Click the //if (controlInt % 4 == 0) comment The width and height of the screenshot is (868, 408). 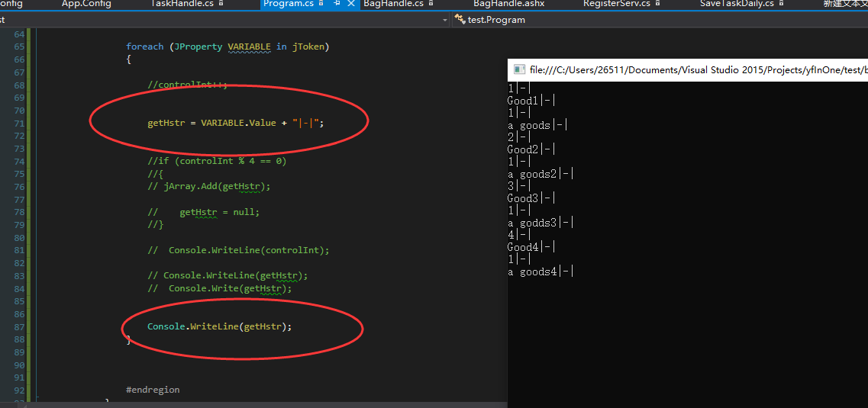tap(217, 162)
